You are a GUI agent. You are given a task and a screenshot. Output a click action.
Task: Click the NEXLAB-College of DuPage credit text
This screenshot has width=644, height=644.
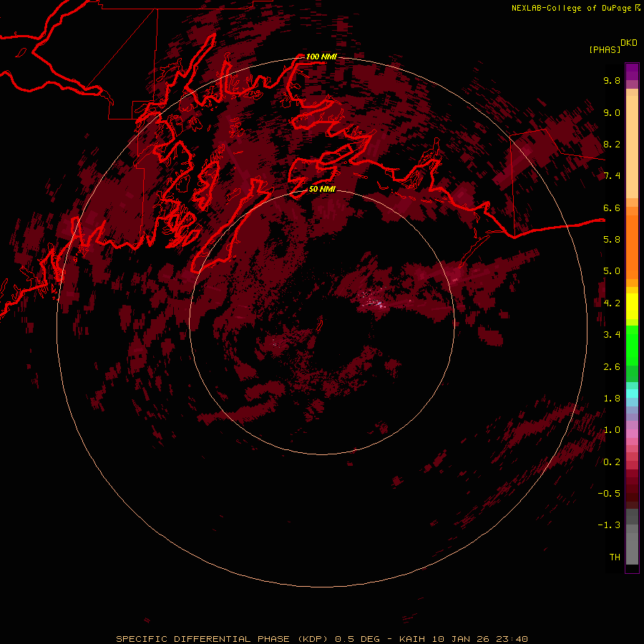click(x=571, y=8)
